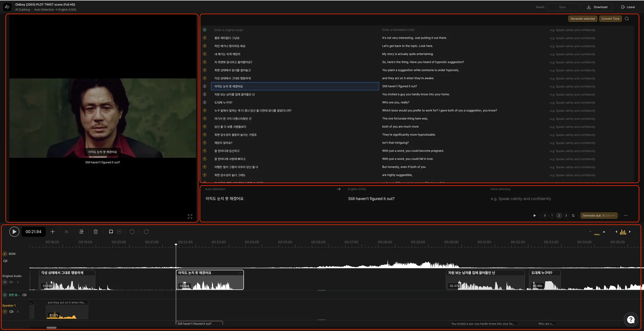The width and height of the screenshot is (644, 331).
Task: Unmute the Original Audio track
Action: click(11, 282)
